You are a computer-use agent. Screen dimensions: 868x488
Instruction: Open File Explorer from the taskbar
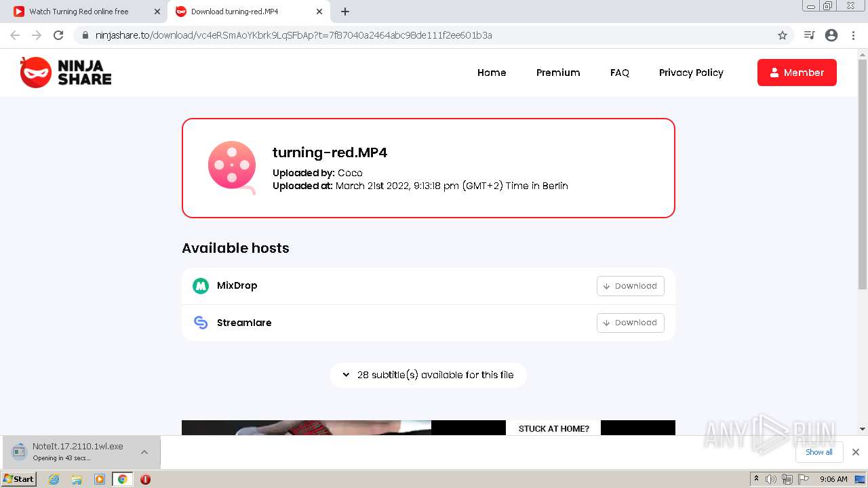(77, 479)
